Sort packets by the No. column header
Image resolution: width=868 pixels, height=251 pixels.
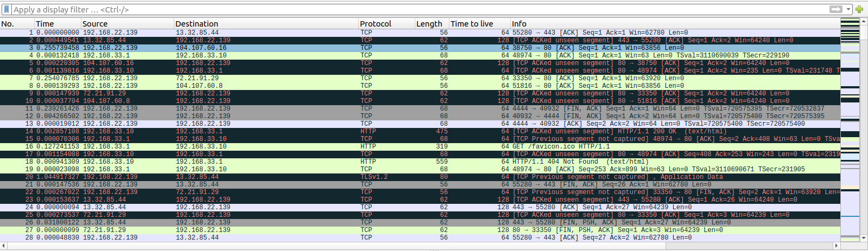tap(17, 24)
